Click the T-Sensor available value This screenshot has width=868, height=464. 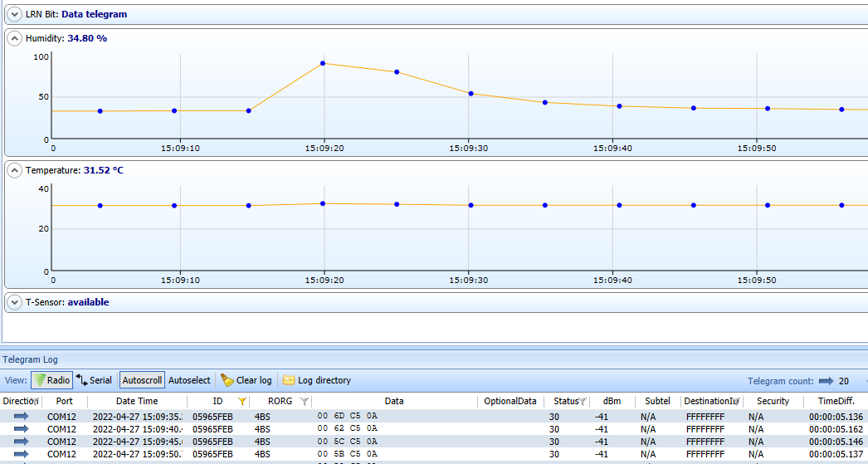pos(88,302)
